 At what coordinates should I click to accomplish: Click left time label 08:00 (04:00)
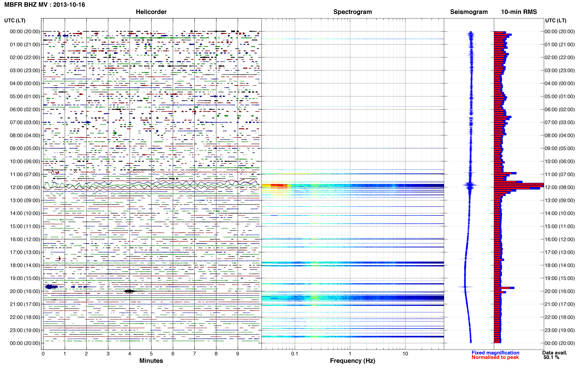coord(25,135)
